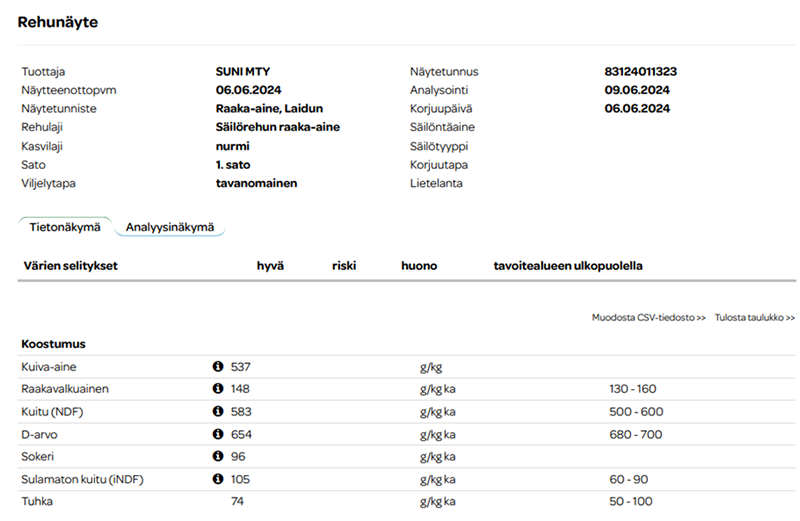Select target range 500 - 600
Image resolution: width=800 pixels, height=521 pixels.
click(636, 411)
